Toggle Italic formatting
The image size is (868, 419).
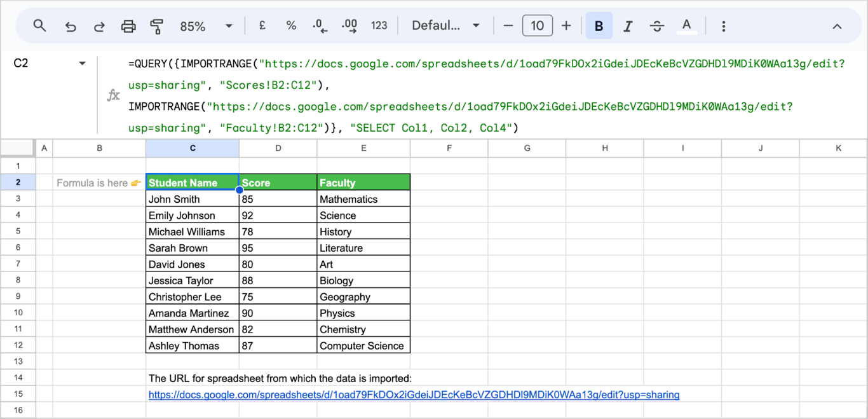[x=628, y=26]
